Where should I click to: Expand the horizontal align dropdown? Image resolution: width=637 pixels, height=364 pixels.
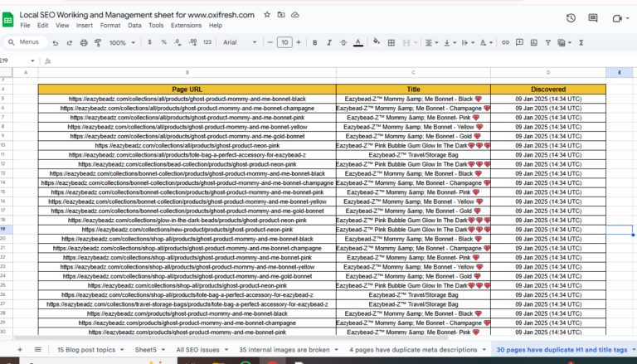[x=437, y=42]
